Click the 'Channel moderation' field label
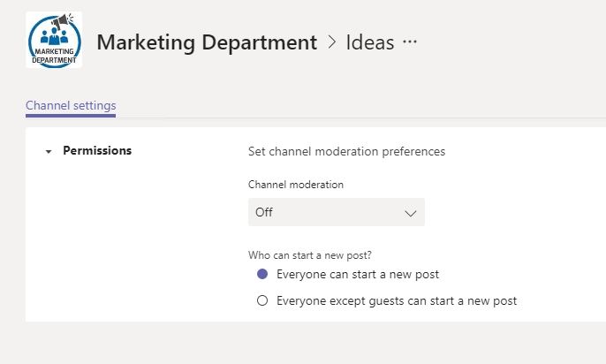The height and width of the screenshot is (364, 606). click(296, 185)
